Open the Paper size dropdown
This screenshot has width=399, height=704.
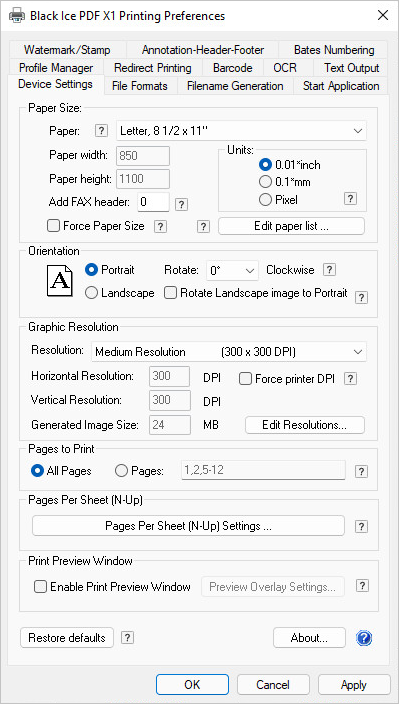(x=241, y=131)
